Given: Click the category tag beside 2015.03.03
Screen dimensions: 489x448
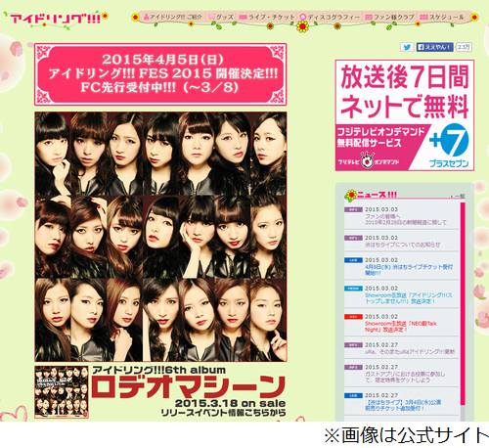Looking at the screenshot, I should (353, 209).
